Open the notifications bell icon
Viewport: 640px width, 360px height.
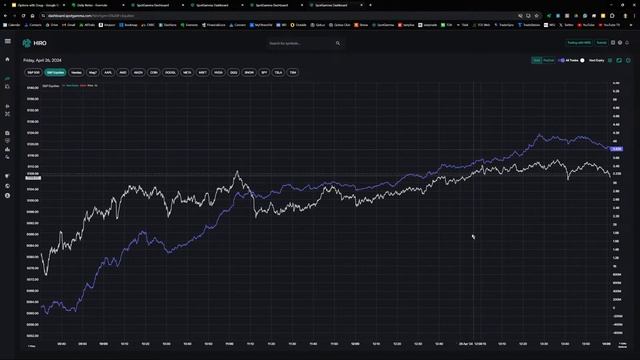[627, 43]
